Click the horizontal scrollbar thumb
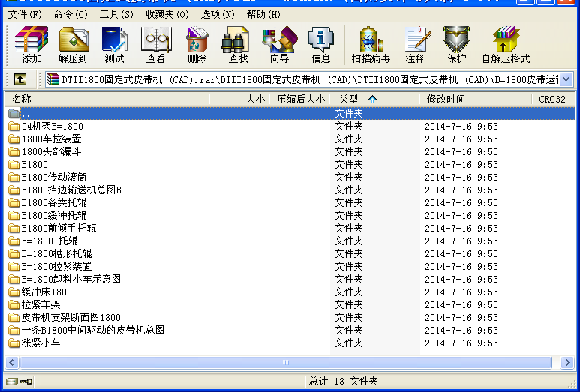The width and height of the screenshot is (580, 392). tap(286, 363)
